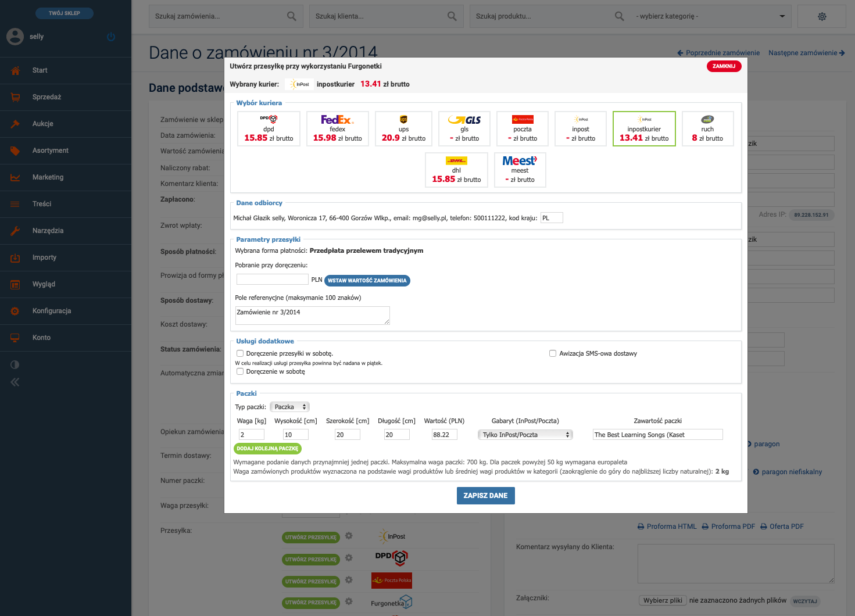Image resolution: width=855 pixels, height=616 pixels.
Task: Select the dpd courier tile
Action: click(269, 128)
